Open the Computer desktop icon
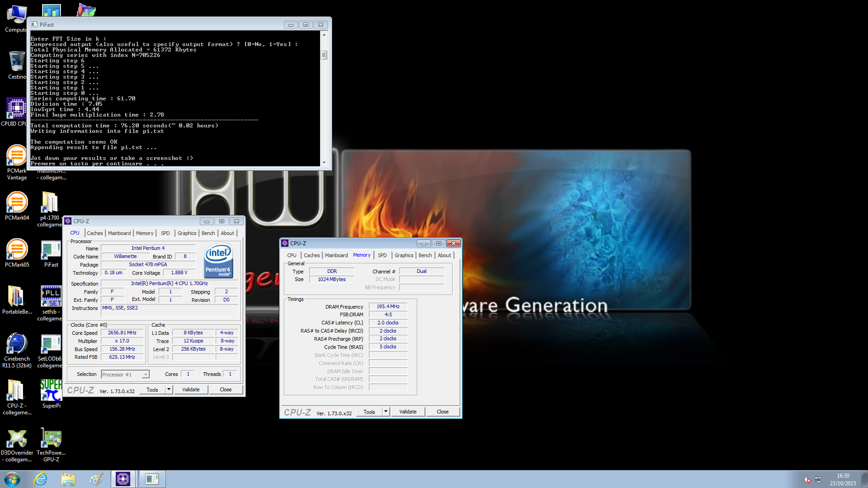The height and width of the screenshot is (488, 868). point(16,18)
